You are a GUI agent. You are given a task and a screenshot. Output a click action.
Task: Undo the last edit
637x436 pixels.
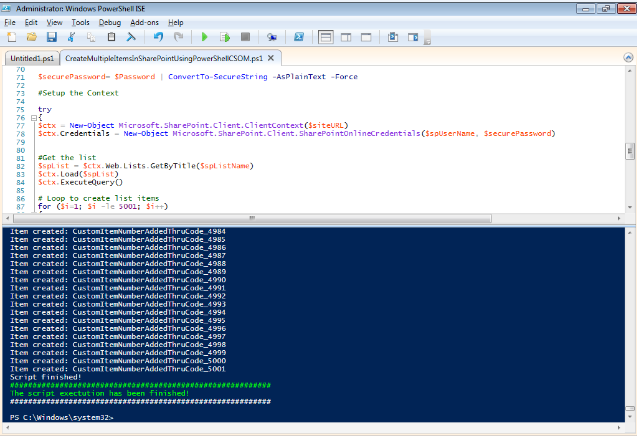(158, 37)
